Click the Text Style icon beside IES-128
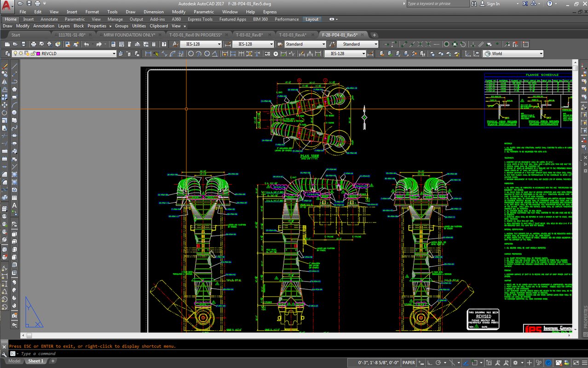 [175, 44]
